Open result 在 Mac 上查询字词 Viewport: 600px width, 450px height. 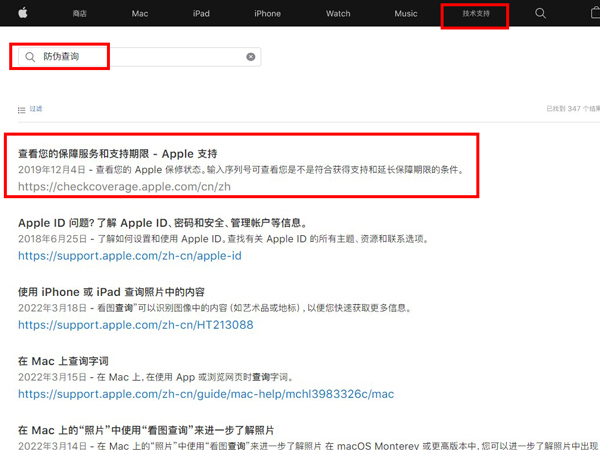coord(63,361)
